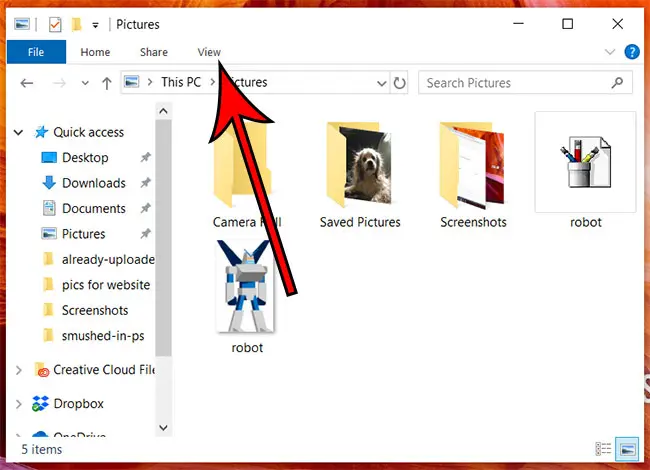Image resolution: width=650 pixels, height=470 pixels.
Task: Click sidebar scrollbar down arrow
Action: (163, 428)
